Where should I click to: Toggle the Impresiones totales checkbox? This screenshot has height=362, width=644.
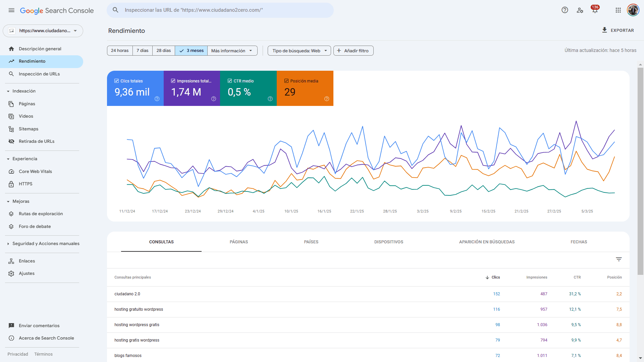click(173, 81)
